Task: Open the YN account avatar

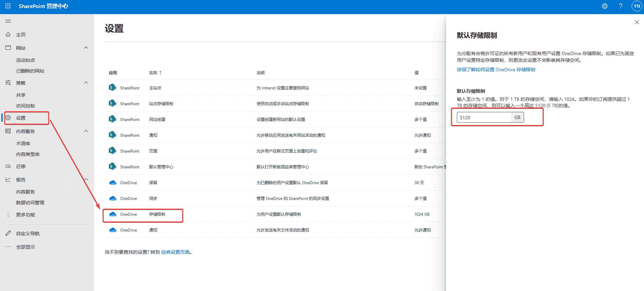Action: coord(637,6)
